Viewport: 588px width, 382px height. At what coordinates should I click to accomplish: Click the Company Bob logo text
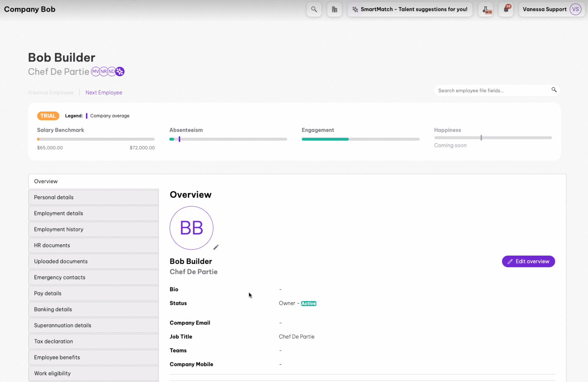[x=30, y=9]
